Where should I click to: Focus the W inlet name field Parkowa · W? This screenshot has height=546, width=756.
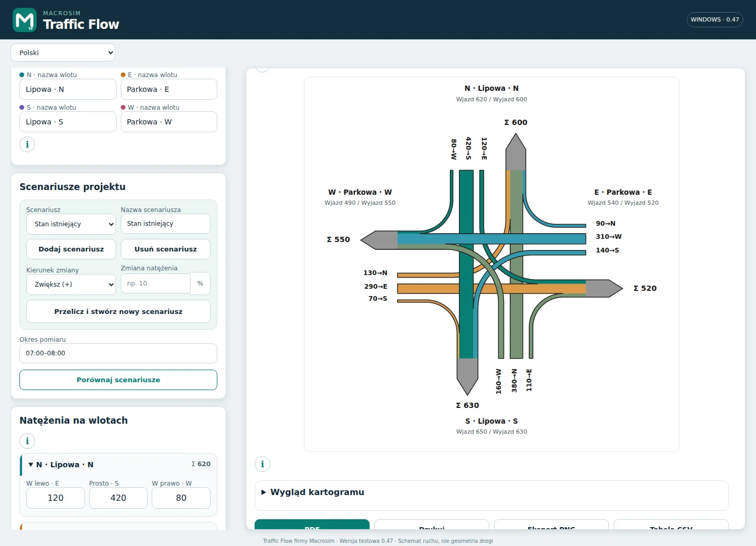tap(169, 122)
